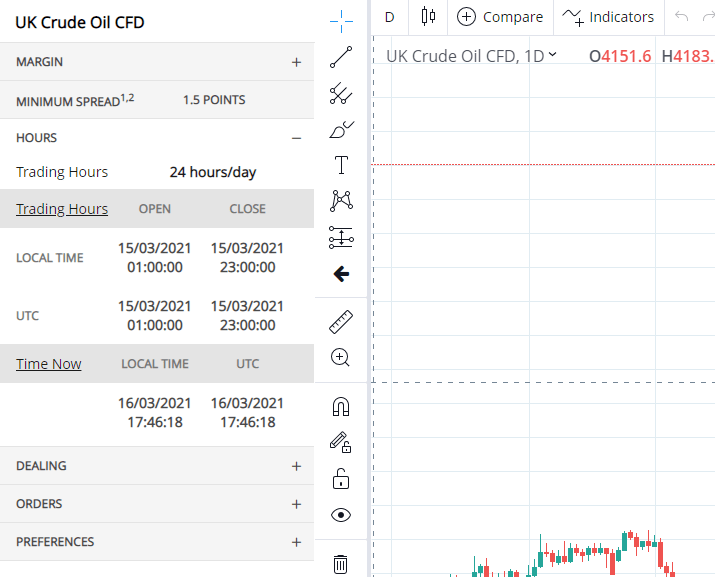Viewport: 715px width, 577px height.
Task: Click the 1.5 POINTS spread value
Action: pos(214,100)
